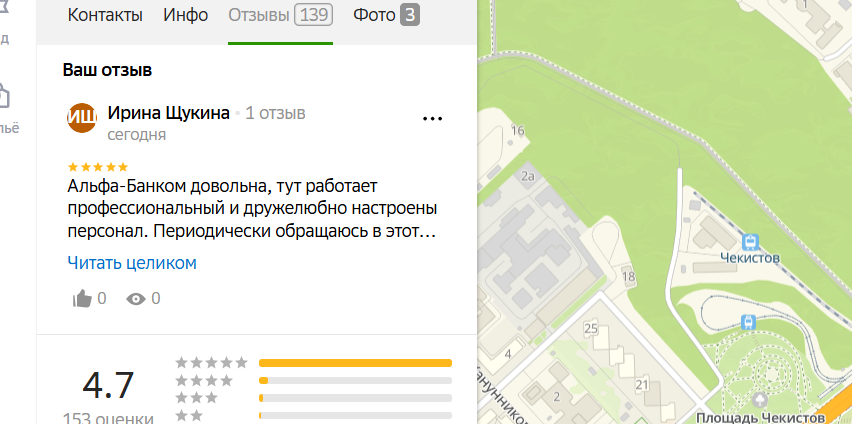Click the Ваш отзыв heading
The image size is (852, 424).
107,70
